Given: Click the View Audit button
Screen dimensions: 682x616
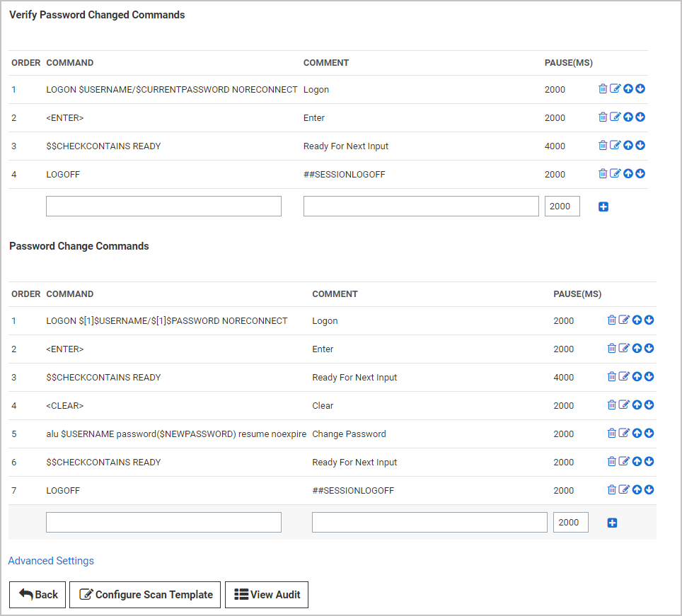Looking at the screenshot, I should 267,595.
